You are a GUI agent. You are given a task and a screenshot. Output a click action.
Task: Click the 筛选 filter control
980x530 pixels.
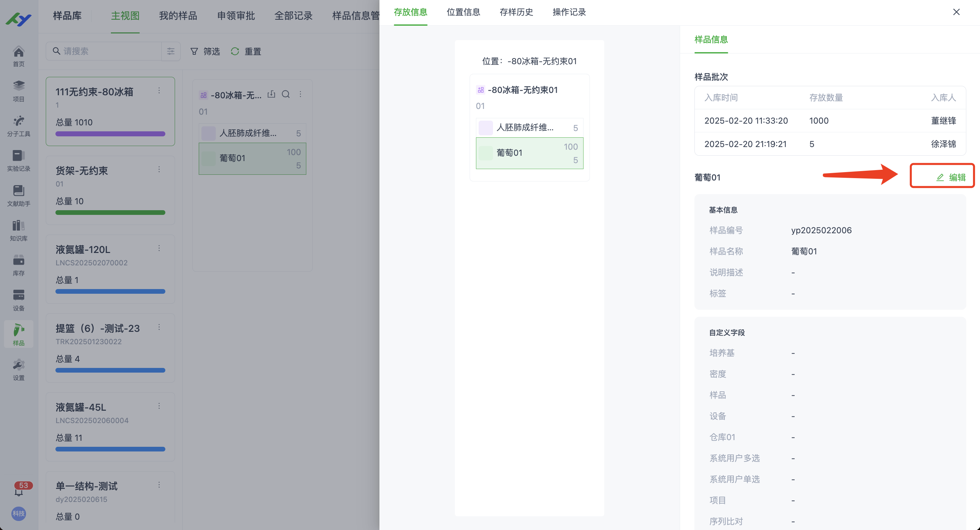coord(205,51)
